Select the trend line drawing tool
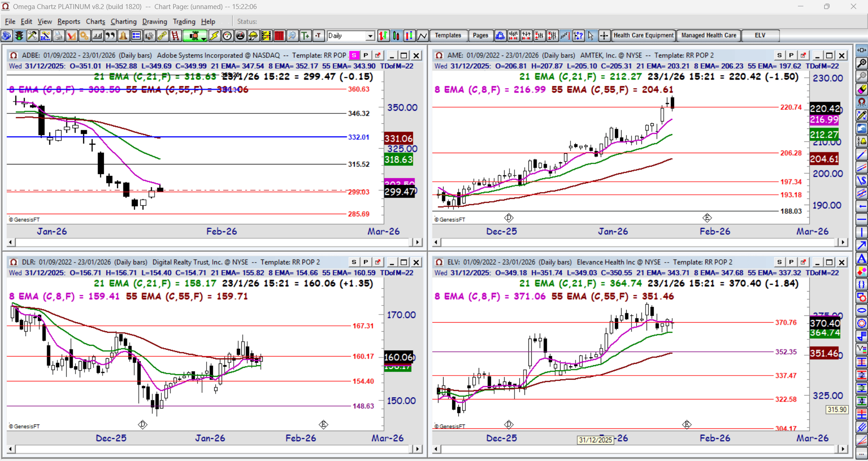The image size is (868, 461). [x=862, y=155]
